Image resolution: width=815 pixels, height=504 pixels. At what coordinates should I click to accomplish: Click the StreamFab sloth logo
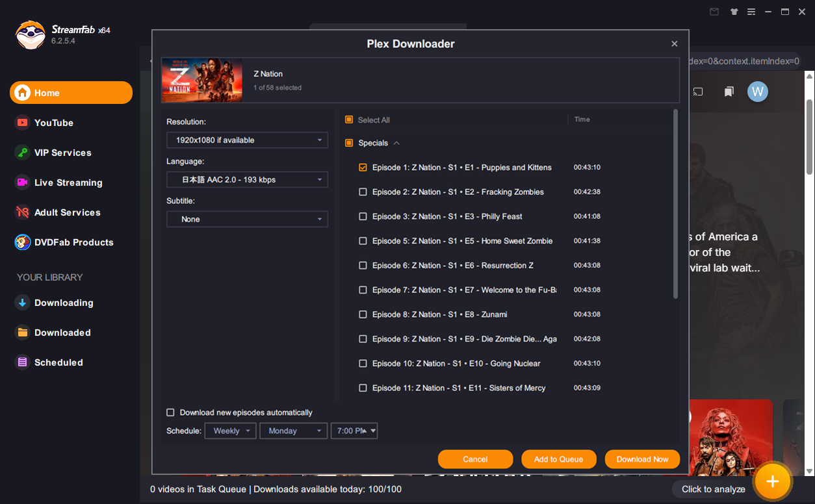click(31, 35)
